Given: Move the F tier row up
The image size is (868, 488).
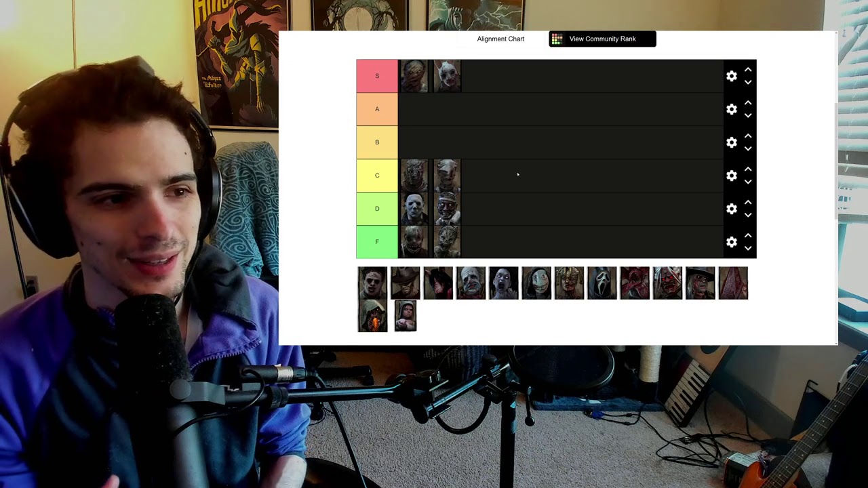Looking at the screenshot, I should point(748,235).
